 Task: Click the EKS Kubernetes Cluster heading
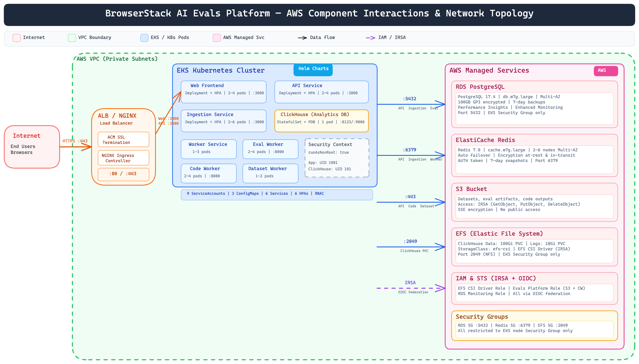(x=221, y=70)
